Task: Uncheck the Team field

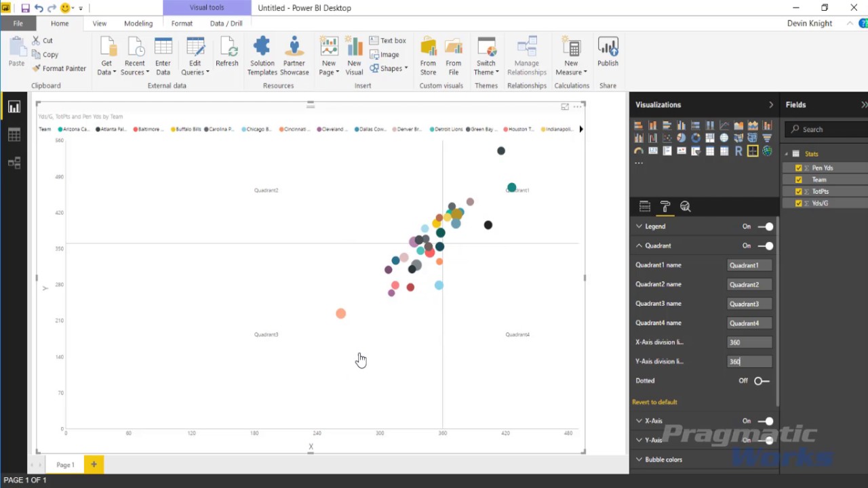Action: click(x=798, y=180)
